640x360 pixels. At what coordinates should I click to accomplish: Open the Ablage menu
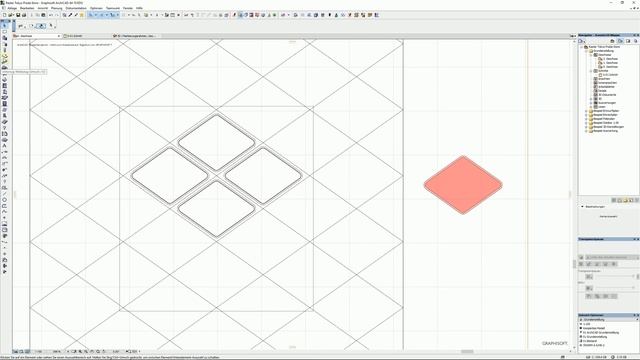12,8
